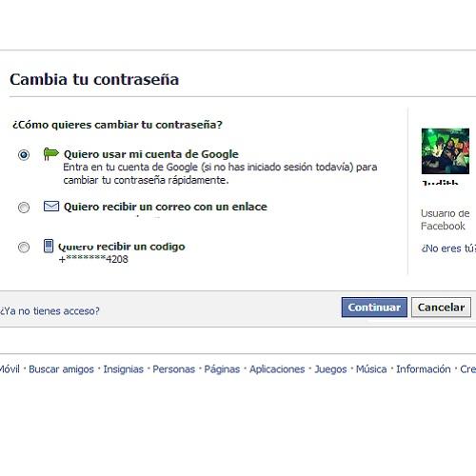Viewport: 476px width, 476px height.
Task: Click the envelope email icon
Action: (x=51, y=207)
